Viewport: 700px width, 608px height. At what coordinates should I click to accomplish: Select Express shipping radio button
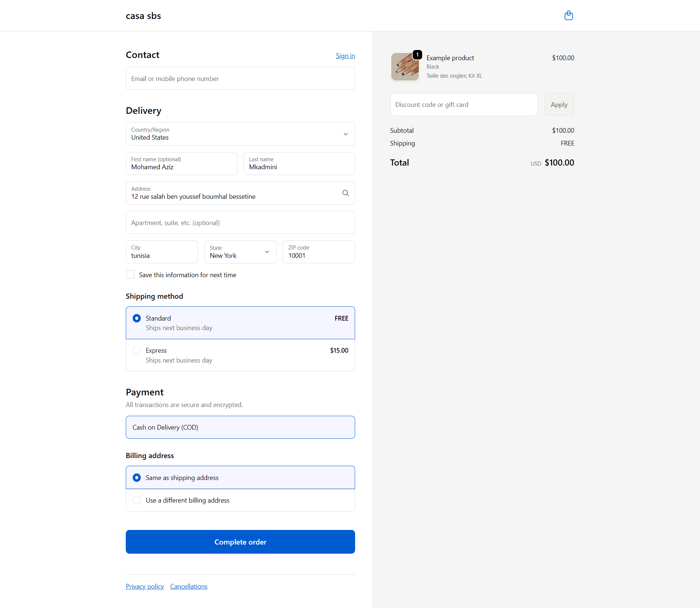click(137, 351)
